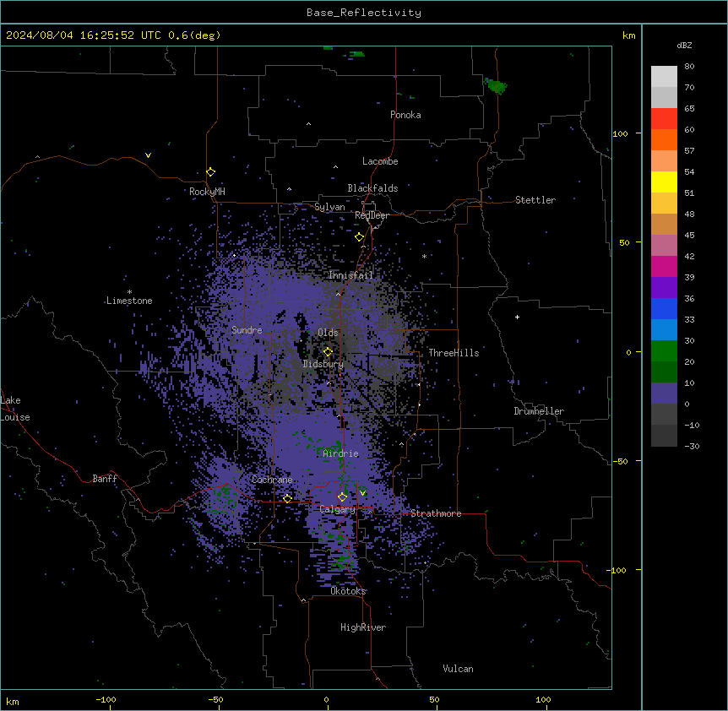Click the -50 tick label on the right axis
The width and height of the screenshot is (728, 711).
[x=620, y=461]
